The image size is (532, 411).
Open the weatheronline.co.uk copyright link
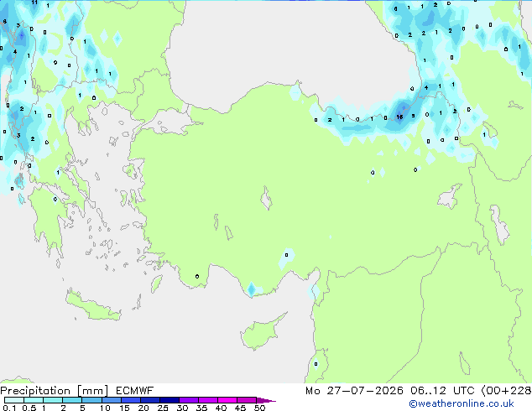(462, 403)
